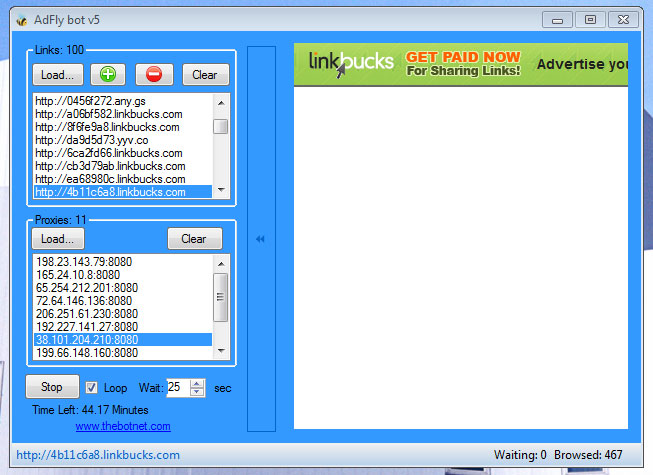Clear the Links list

point(205,75)
